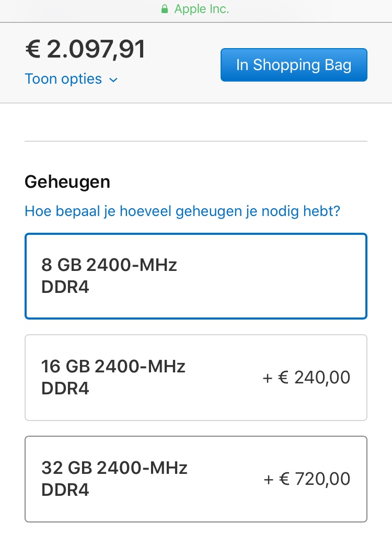392x534 pixels.
Task: Click the divider line above Geheugen
Action: (x=196, y=141)
